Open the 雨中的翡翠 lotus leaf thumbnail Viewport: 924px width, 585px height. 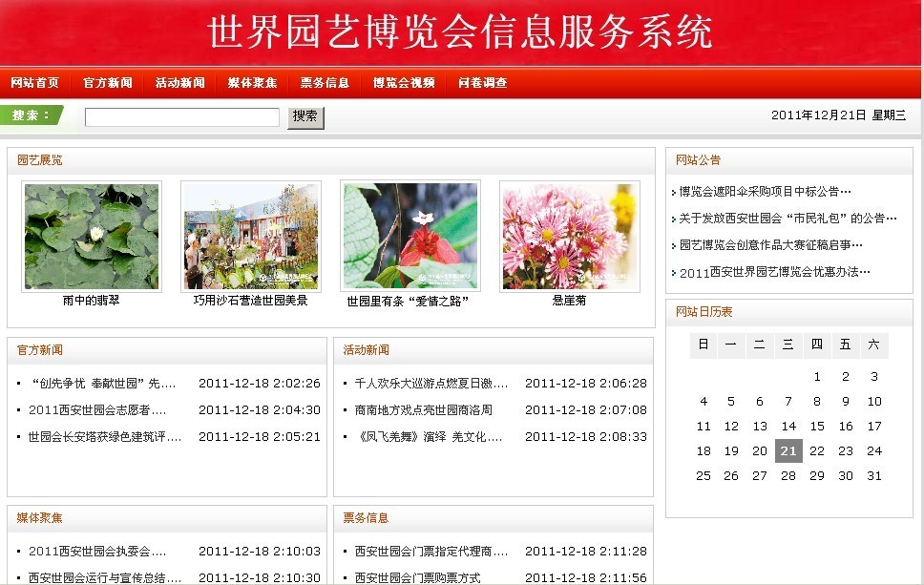coord(92,237)
